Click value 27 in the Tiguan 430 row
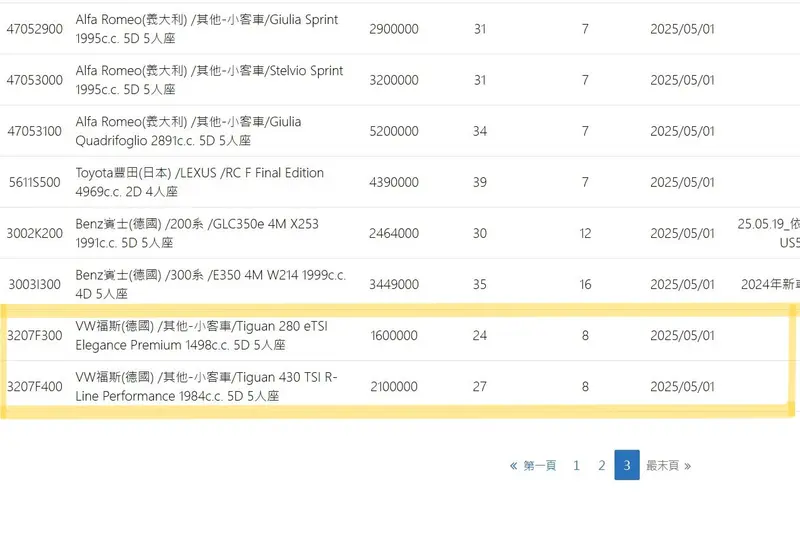The height and width of the screenshot is (533, 800). click(480, 386)
